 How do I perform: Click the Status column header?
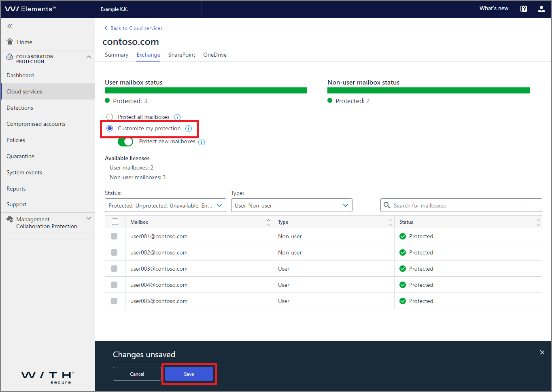(x=468, y=222)
